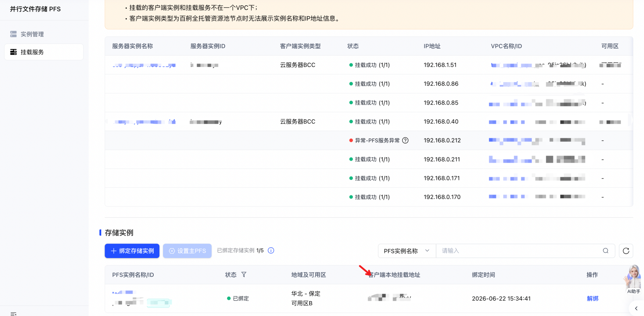The image size is (644, 316).
Task: Select IP address 192.168.0.212
Action: (x=442, y=140)
